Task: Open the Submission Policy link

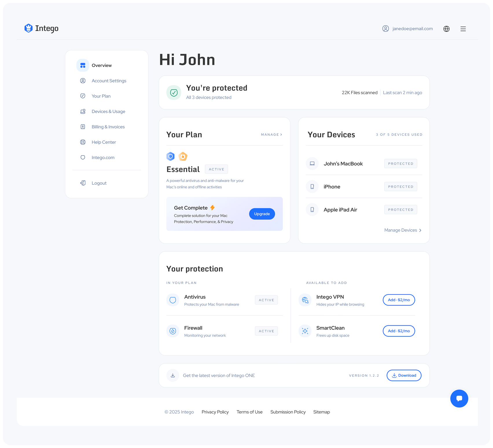Action: [x=288, y=412]
